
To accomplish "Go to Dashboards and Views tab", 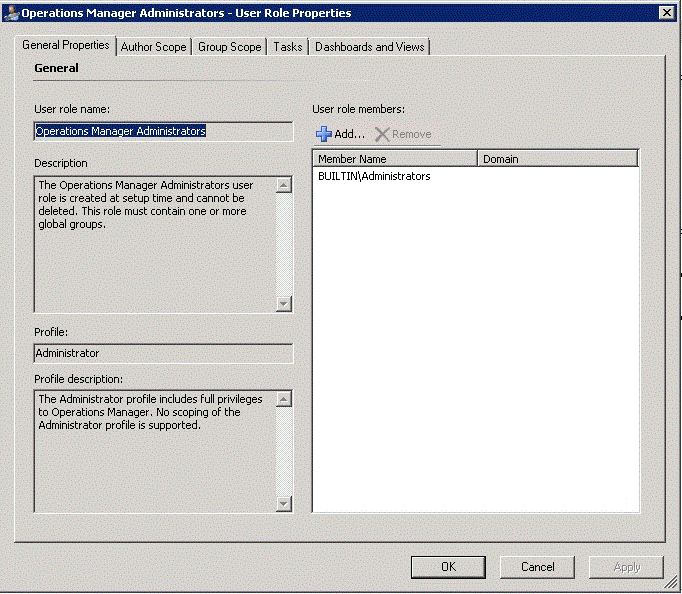I will (369, 47).
